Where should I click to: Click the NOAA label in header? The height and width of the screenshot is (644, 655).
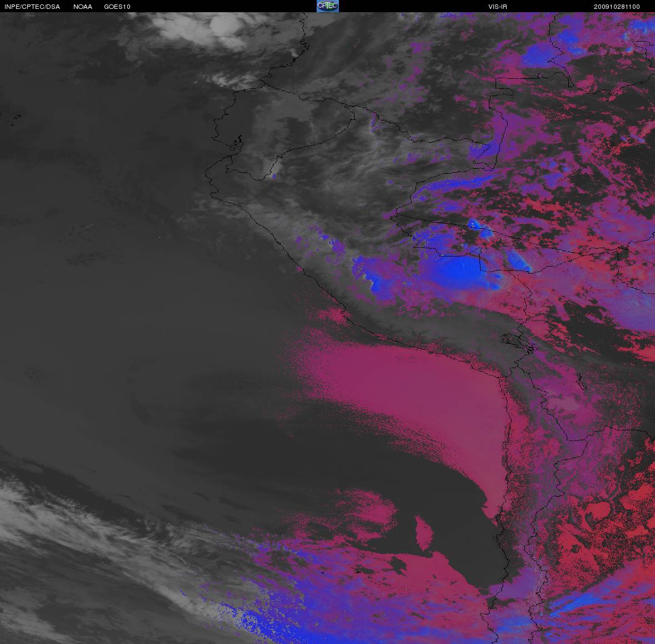[82, 7]
